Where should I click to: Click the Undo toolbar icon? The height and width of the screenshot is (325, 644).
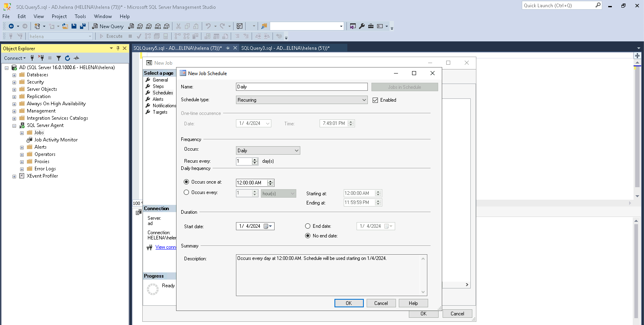[x=208, y=26]
